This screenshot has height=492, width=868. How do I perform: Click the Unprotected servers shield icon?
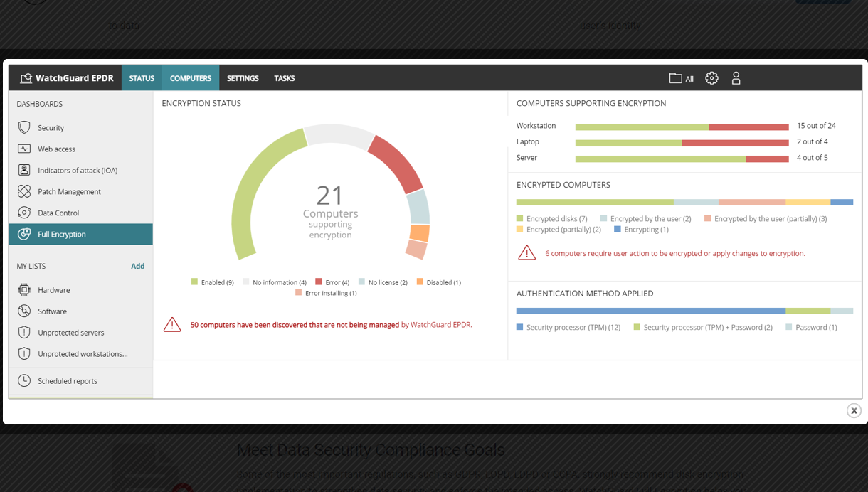(x=24, y=333)
